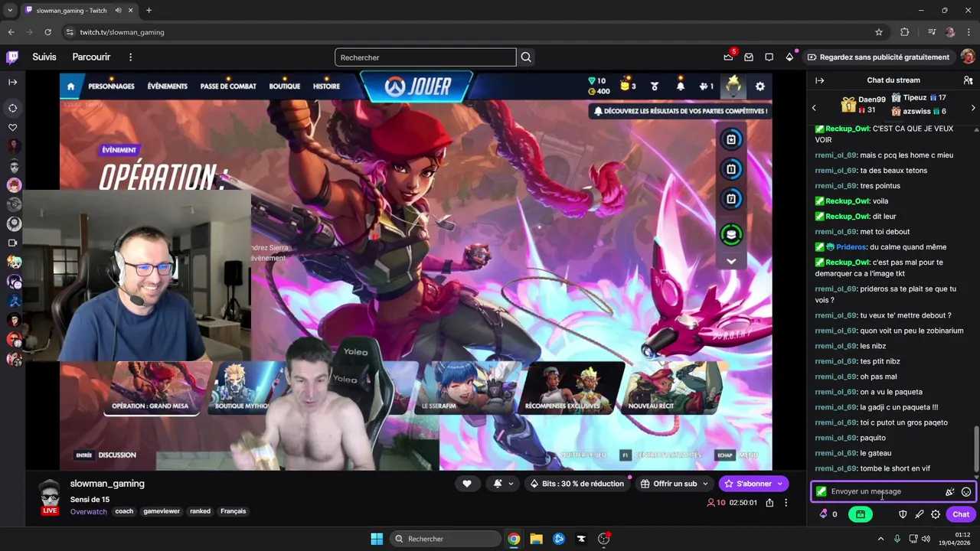Viewport: 980px width, 551px height.
Task: Show previous gift leaderboard entry
Action: point(814,108)
